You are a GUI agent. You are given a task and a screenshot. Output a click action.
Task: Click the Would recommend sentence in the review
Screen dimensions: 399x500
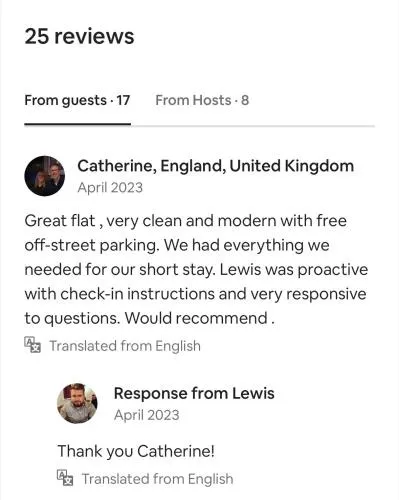(x=200, y=318)
